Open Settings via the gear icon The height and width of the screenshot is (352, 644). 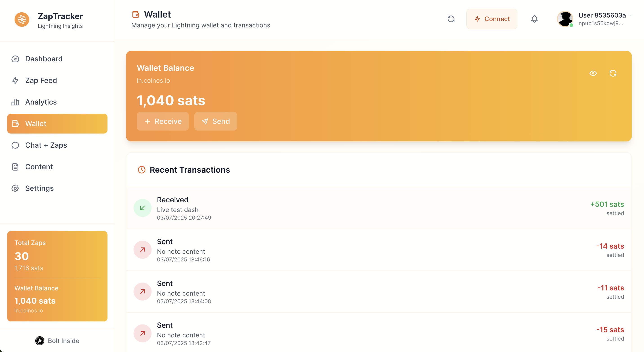click(x=15, y=188)
